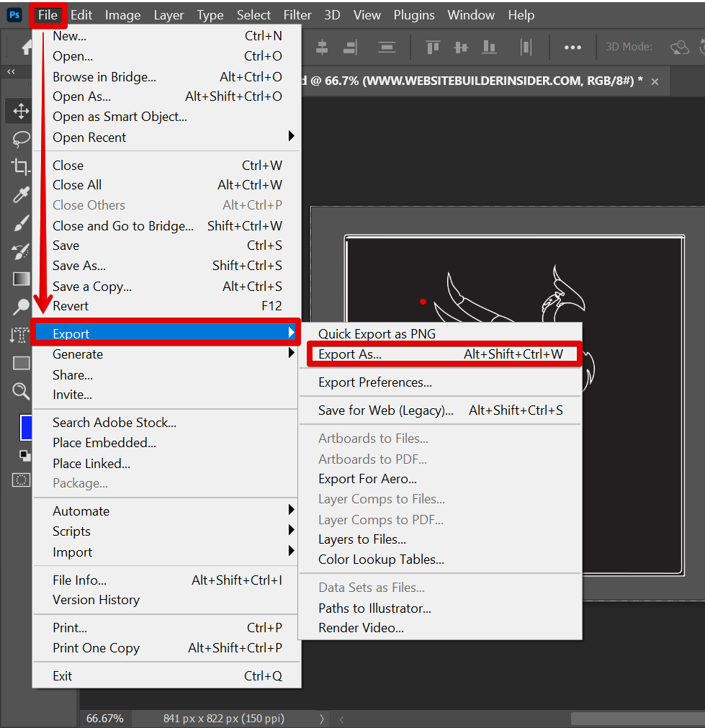
Task: Toggle Quick Mask mode
Action: pos(22,480)
